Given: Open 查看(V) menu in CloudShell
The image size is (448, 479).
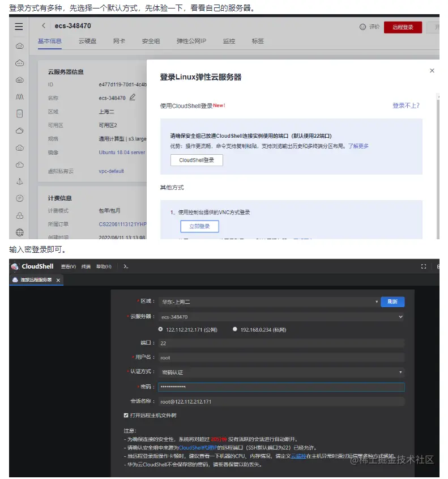Looking at the screenshot, I should [69, 266].
